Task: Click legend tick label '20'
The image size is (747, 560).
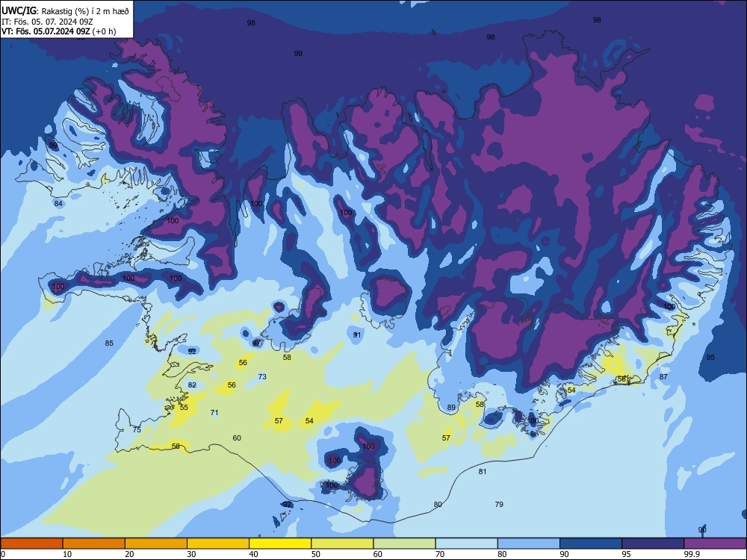Action: 129,554
